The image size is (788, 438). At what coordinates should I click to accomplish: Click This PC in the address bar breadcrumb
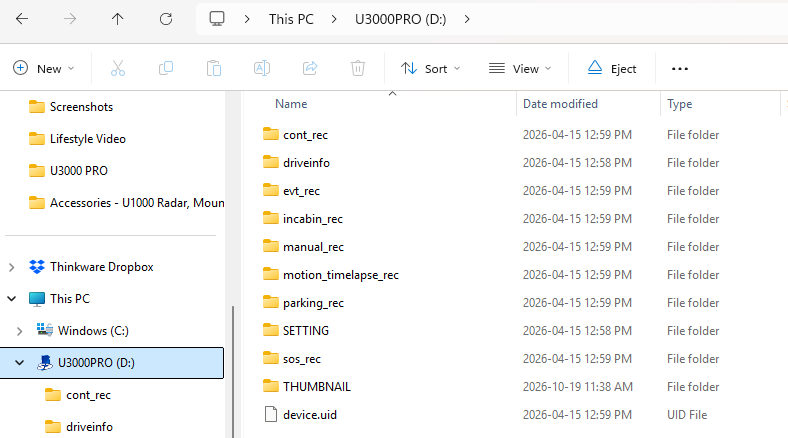click(291, 19)
